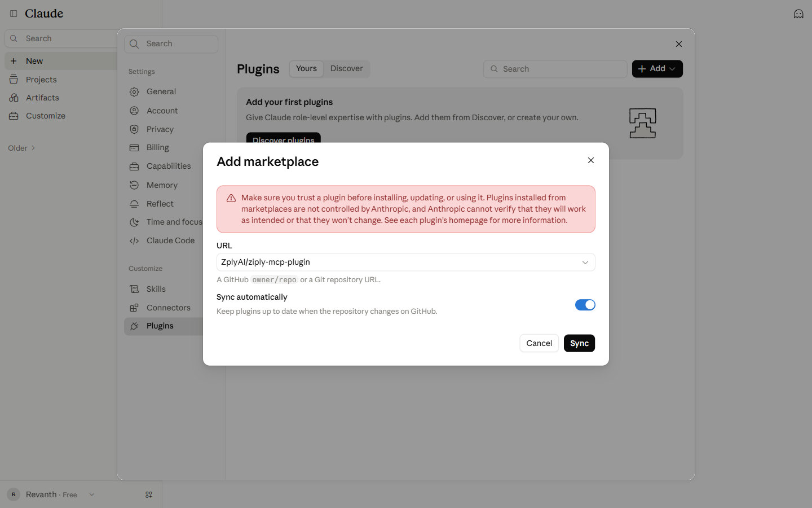Click the Discover plugins button

click(x=283, y=139)
